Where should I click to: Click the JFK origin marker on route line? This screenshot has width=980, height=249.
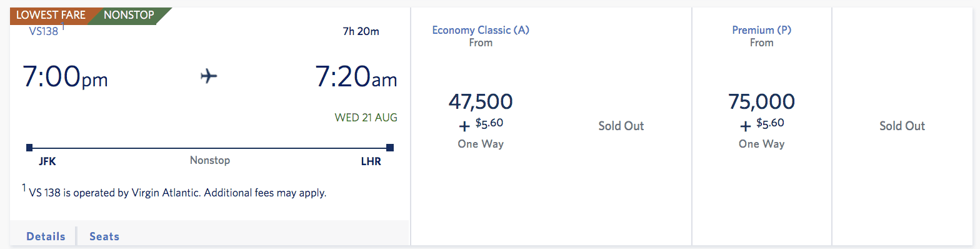click(x=29, y=148)
